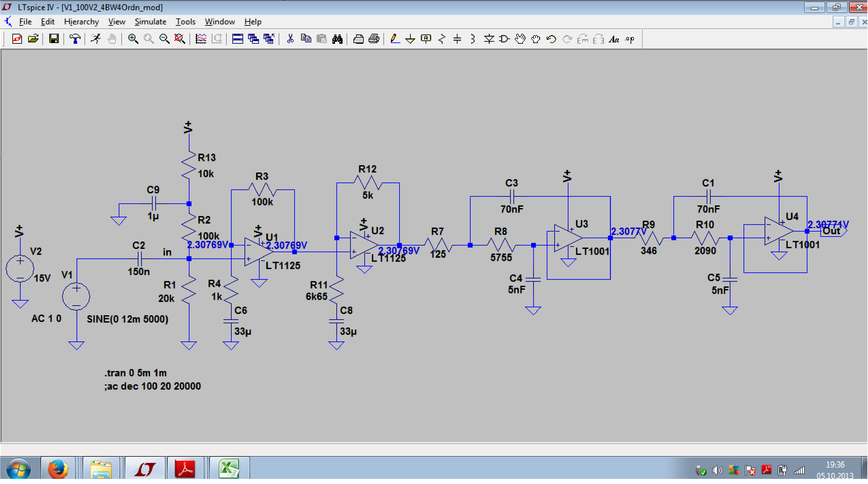This screenshot has width=868, height=484.
Task: Open the Window menu
Action: point(220,22)
